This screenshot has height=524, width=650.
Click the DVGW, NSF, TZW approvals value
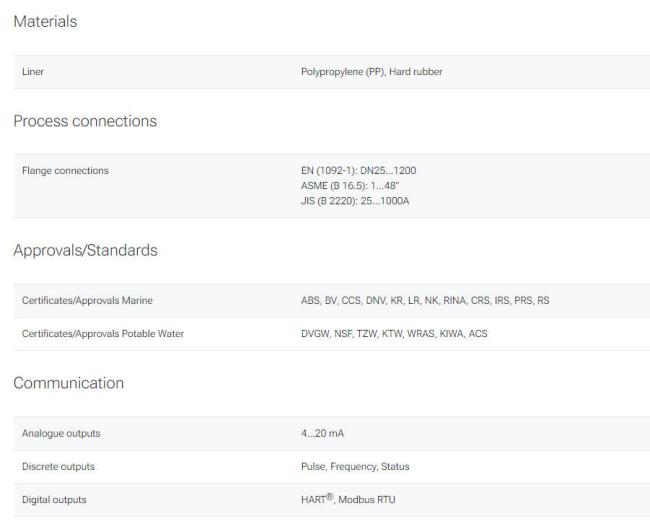pos(394,334)
